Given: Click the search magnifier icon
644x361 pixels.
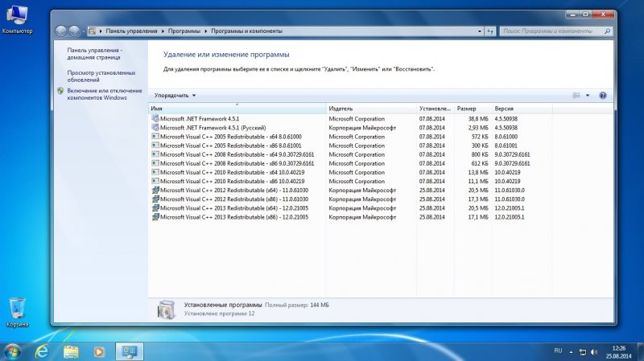Looking at the screenshot, I should pos(607,31).
